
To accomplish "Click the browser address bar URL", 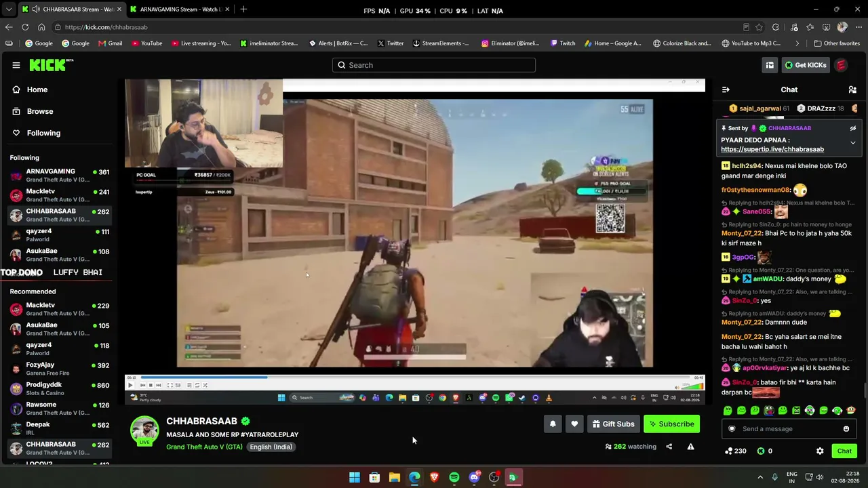I will [106, 27].
